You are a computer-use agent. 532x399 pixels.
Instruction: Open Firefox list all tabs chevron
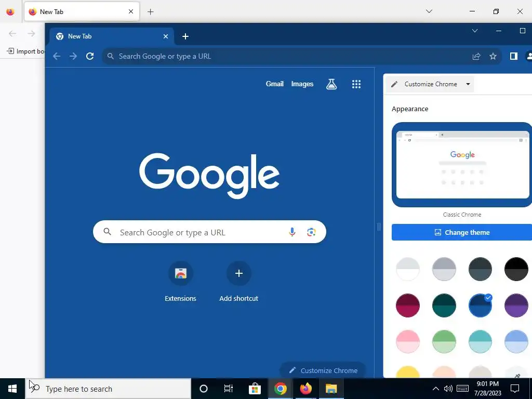(429, 11)
